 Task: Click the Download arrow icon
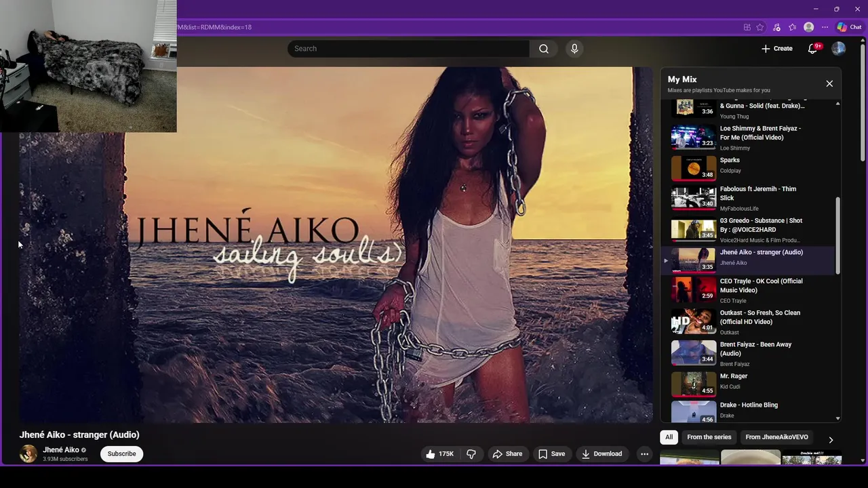[585, 454]
